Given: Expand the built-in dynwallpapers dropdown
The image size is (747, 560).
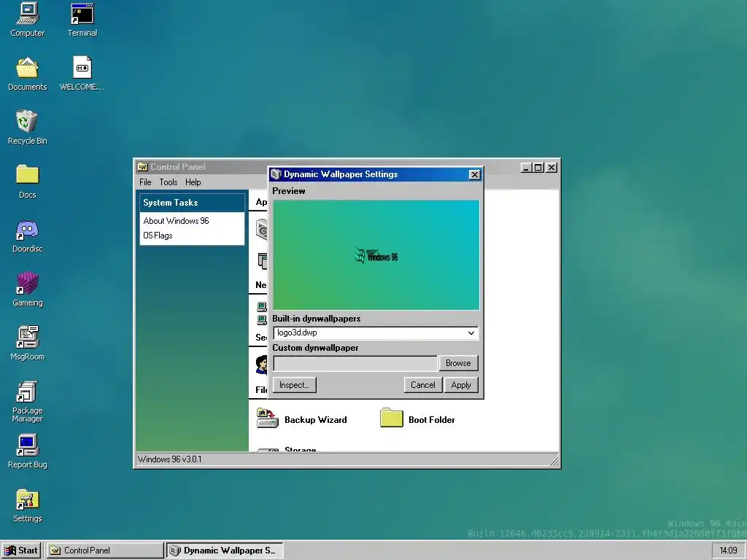Looking at the screenshot, I should [471, 332].
